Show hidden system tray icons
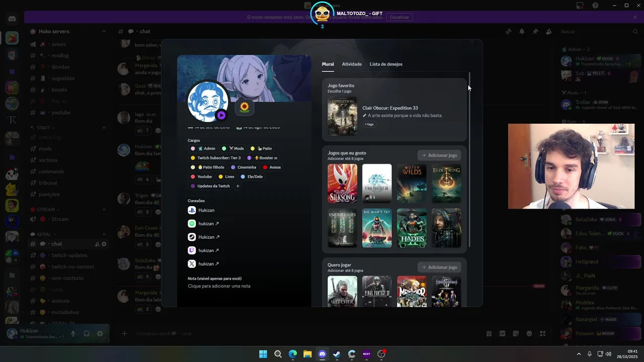Screen dimensions: 644x362 tap(579, 354)
